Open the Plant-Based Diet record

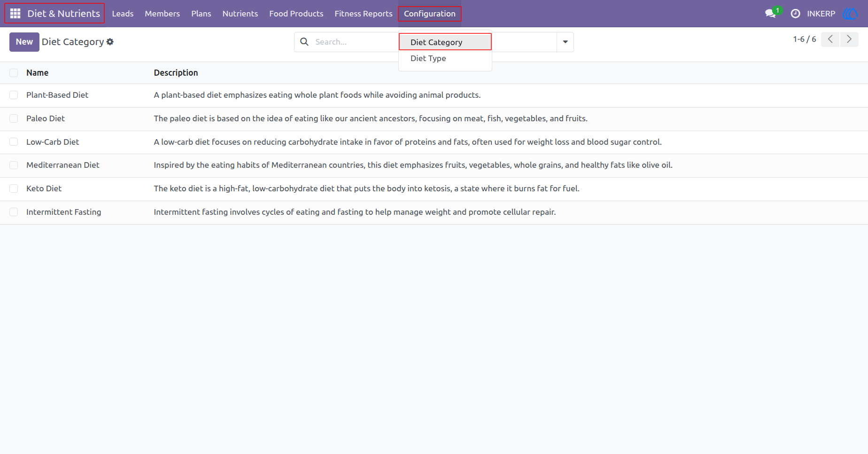[57, 95]
